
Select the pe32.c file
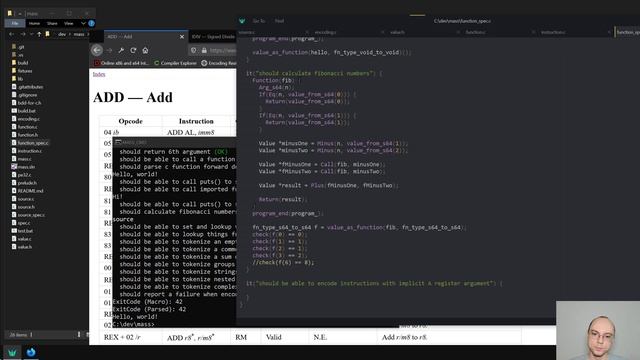point(21,175)
